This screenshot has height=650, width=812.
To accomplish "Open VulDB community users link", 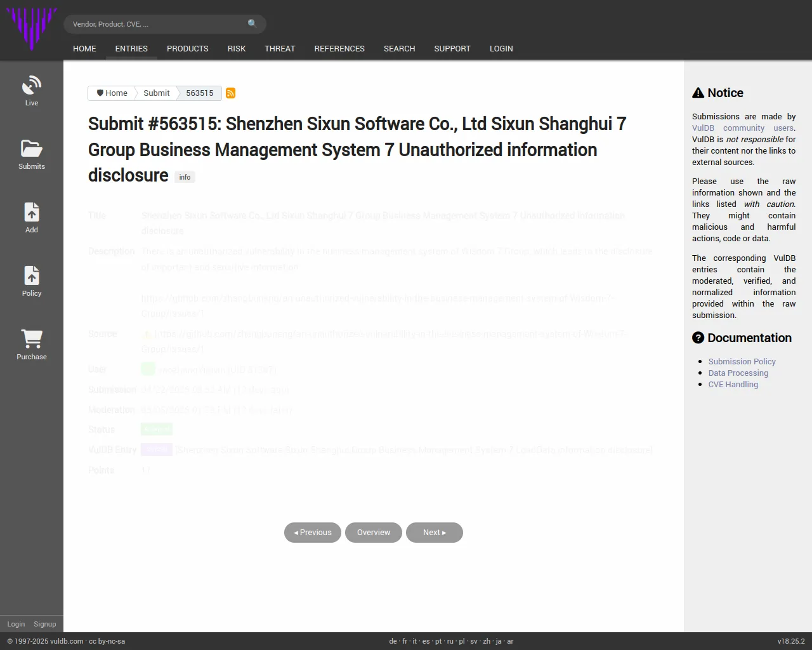I will (x=743, y=128).
